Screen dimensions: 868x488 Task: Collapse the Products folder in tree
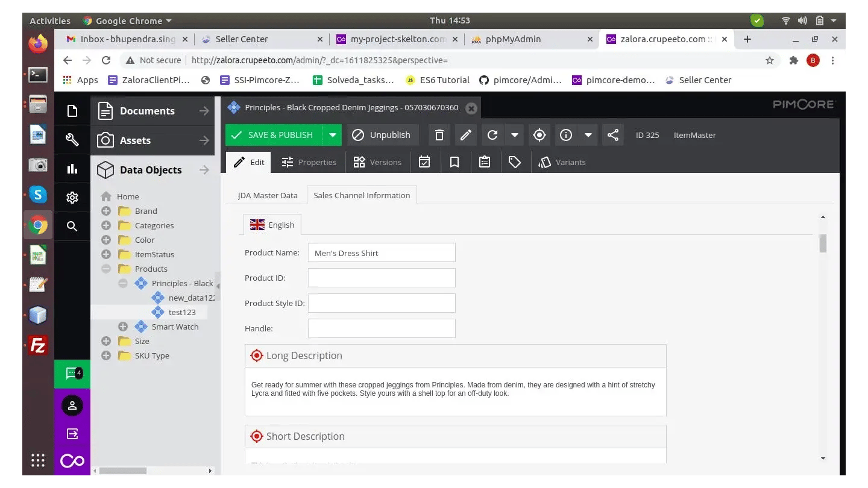point(106,269)
